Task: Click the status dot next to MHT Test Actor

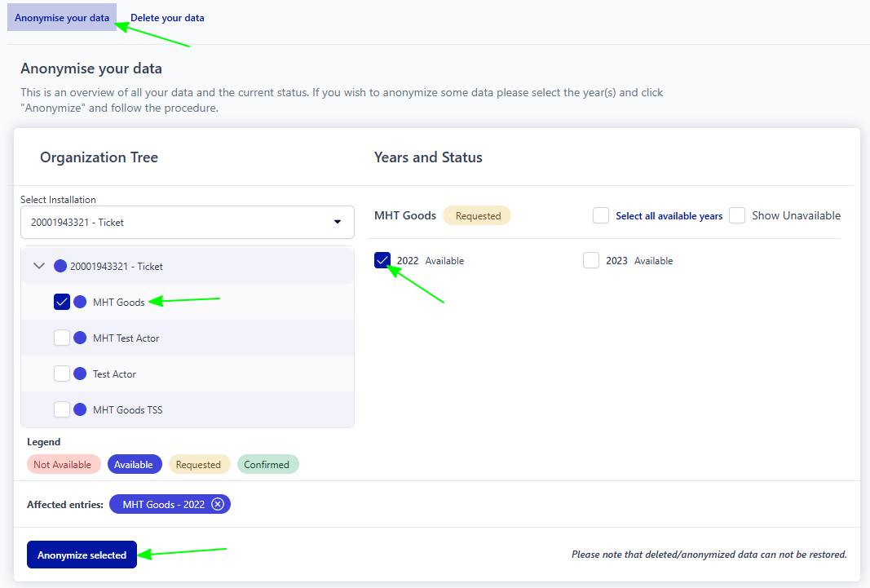Action: coord(80,338)
